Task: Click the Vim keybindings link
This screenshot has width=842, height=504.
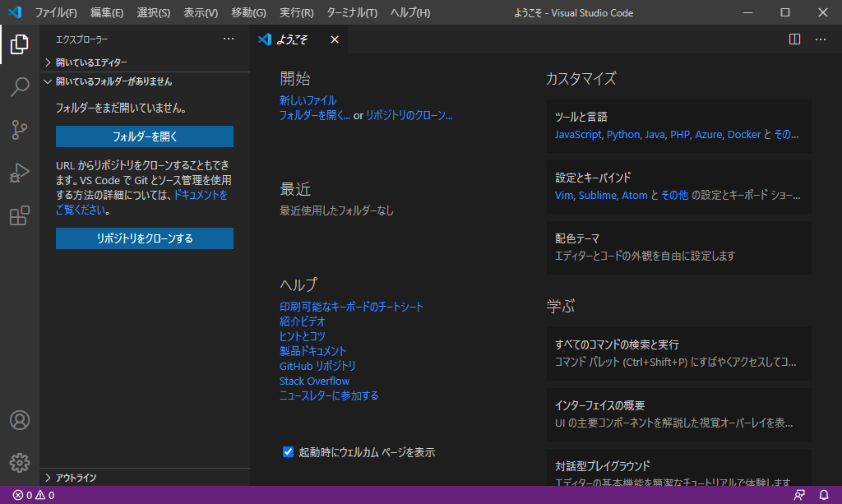Action: pos(564,196)
